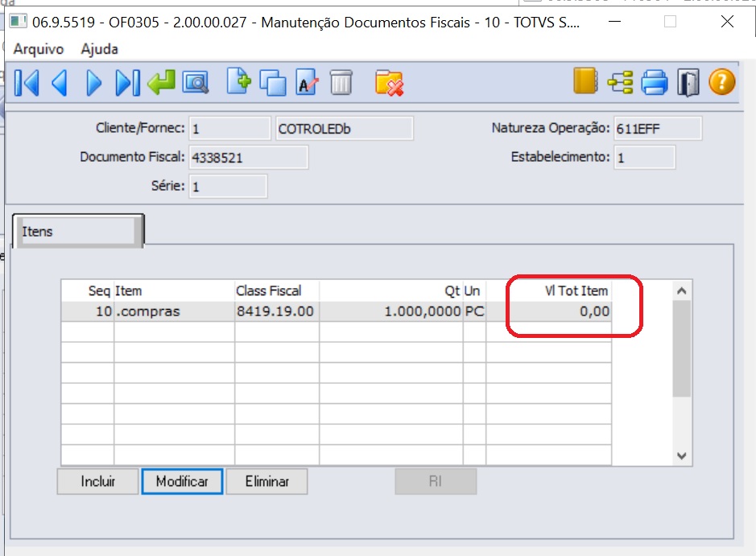Click the Seq value 10 cell
Viewport: 756px width, 556px height.
[x=88, y=311]
